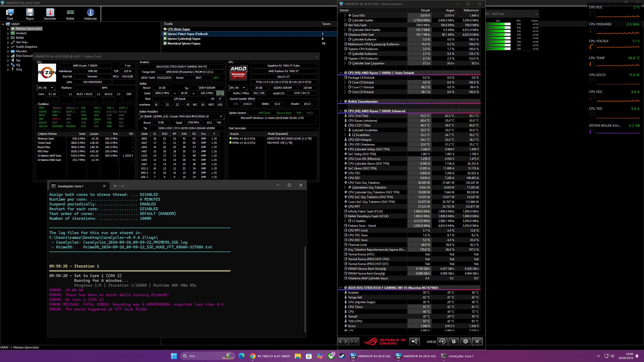Click the volume icon in system tray
Viewport: 644px width, 362px height.
pyautogui.click(x=612, y=356)
